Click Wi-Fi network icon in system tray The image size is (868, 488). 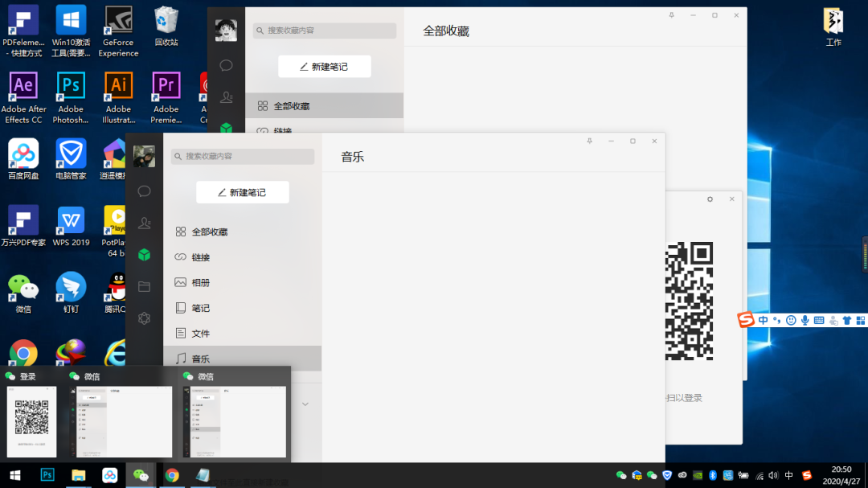[x=759, y=475]
